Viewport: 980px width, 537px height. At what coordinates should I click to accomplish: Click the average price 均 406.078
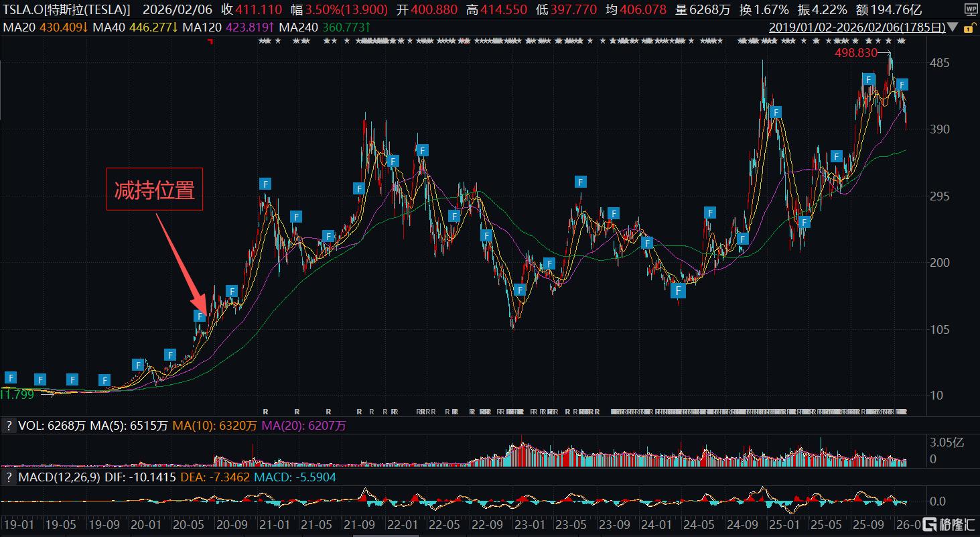coord(636,10)
